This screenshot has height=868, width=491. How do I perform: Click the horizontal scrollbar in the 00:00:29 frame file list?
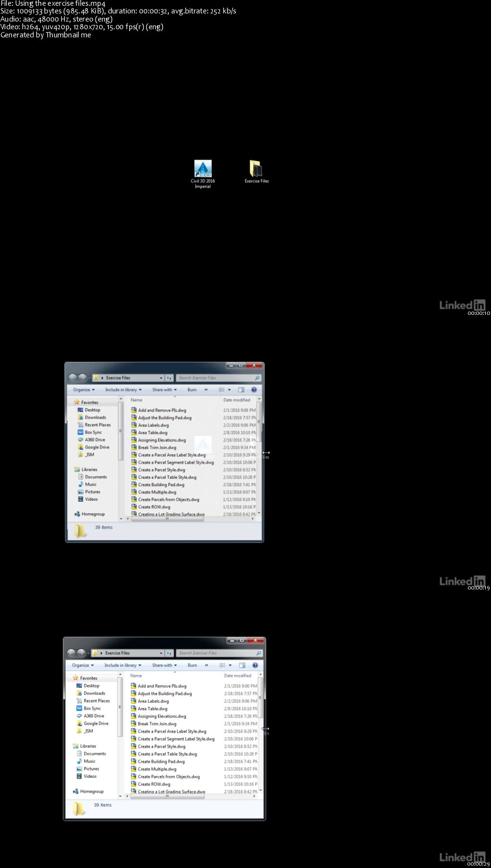[167, 797]
